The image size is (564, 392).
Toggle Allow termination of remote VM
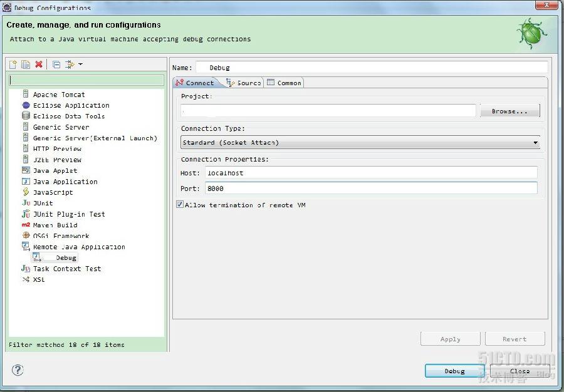coord(180,204)
